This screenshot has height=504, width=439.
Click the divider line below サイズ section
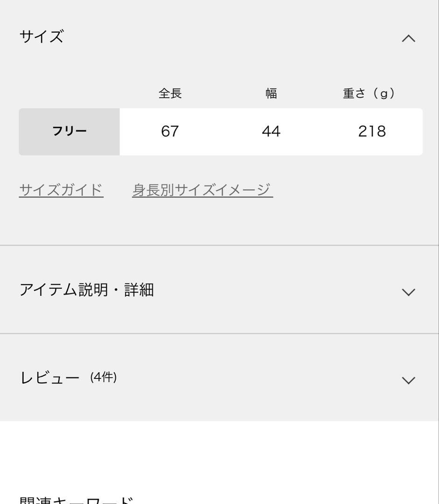pos(219,245)
